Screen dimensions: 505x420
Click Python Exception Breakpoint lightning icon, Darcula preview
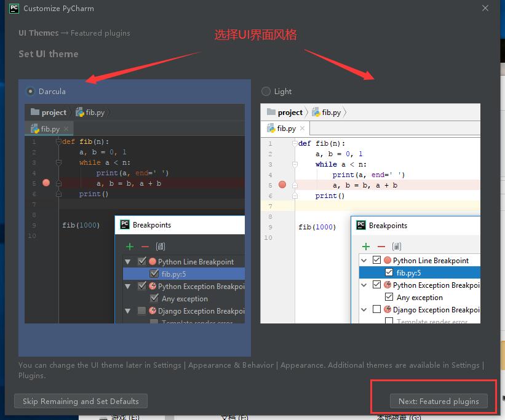pyautogui.click(x=153, y=286)
